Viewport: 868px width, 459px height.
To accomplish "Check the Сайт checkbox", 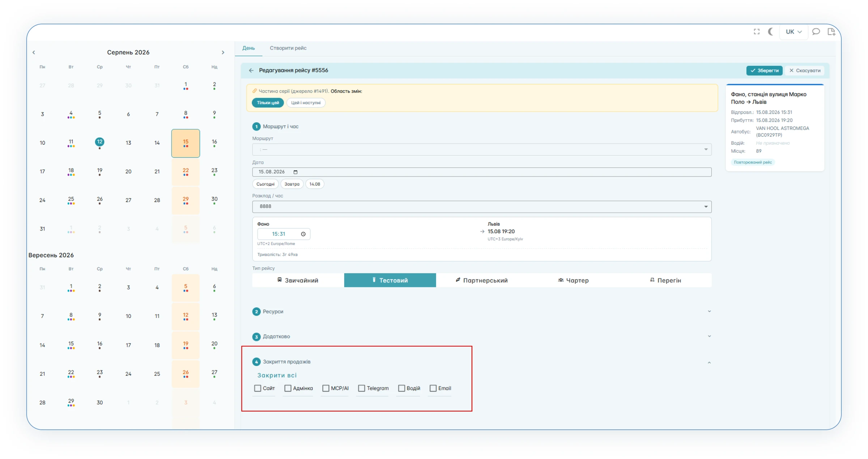I will 258,388.
